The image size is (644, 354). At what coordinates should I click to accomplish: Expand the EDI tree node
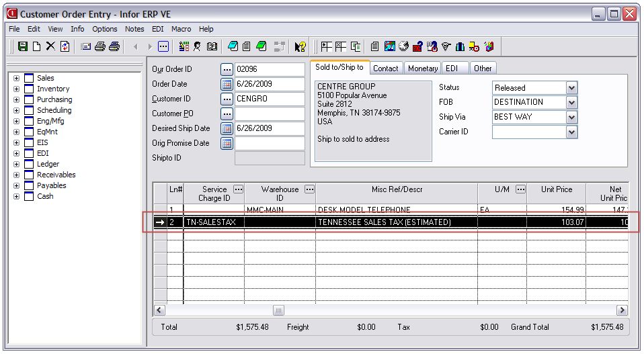pyautogui.click(x=16, y=153)
